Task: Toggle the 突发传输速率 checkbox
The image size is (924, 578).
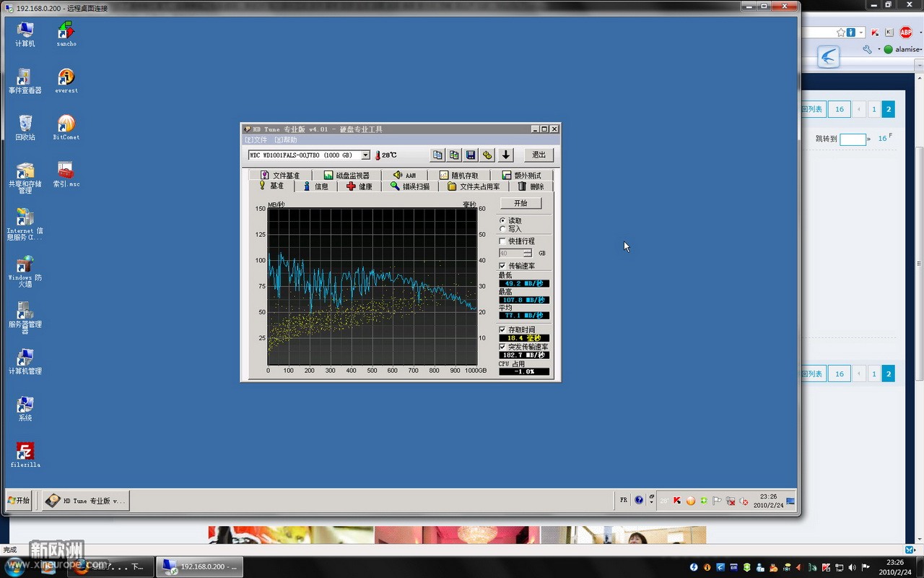Action: [x=502, y=347]
